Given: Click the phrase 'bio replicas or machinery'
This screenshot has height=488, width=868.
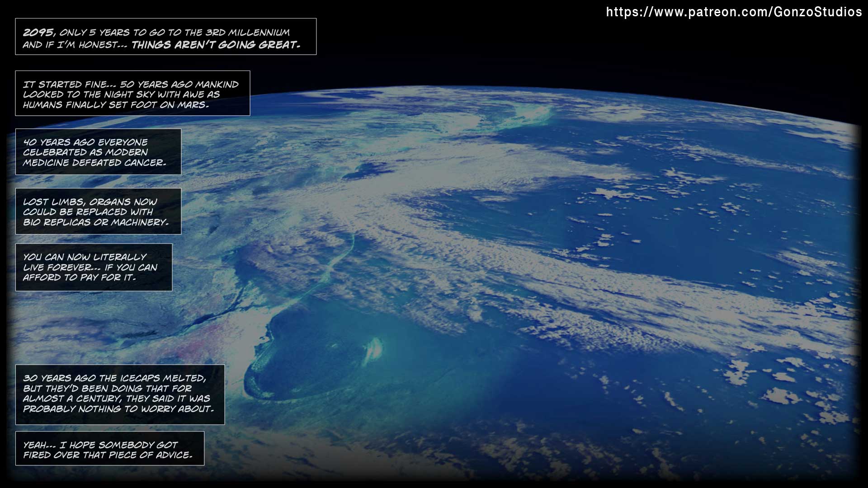Looking at the screenshot, I should tap(95, 222).
